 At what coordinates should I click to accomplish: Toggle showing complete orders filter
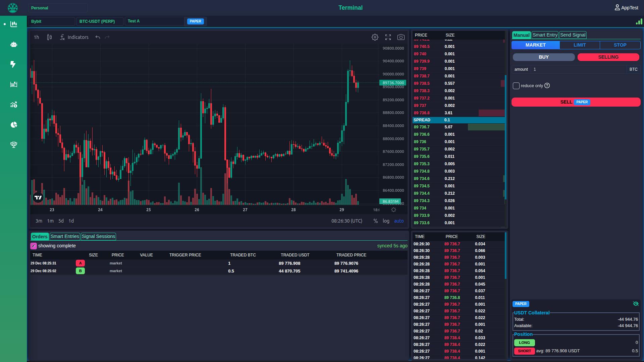pyautogui.click(x=34, y=246)
